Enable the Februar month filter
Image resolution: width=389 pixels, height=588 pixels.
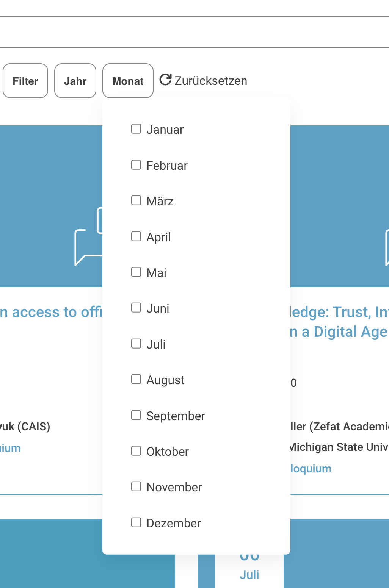point(136,165)
